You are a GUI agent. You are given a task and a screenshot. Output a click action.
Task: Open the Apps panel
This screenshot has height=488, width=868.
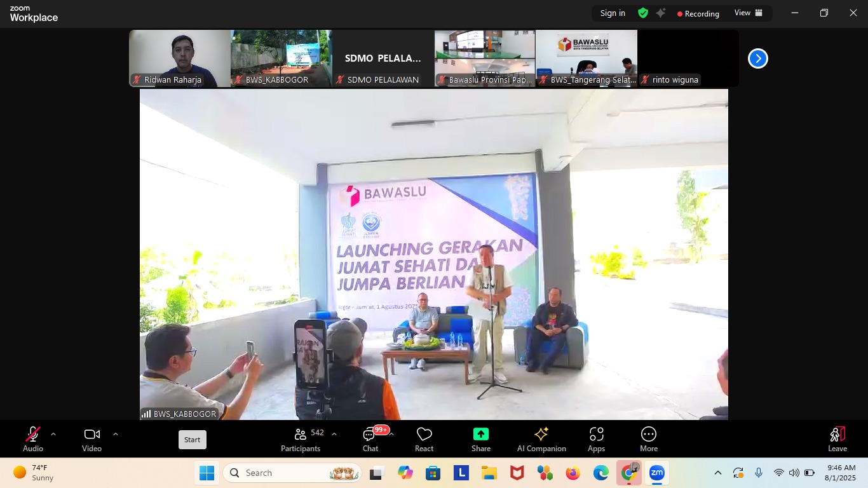pos(596,439)
